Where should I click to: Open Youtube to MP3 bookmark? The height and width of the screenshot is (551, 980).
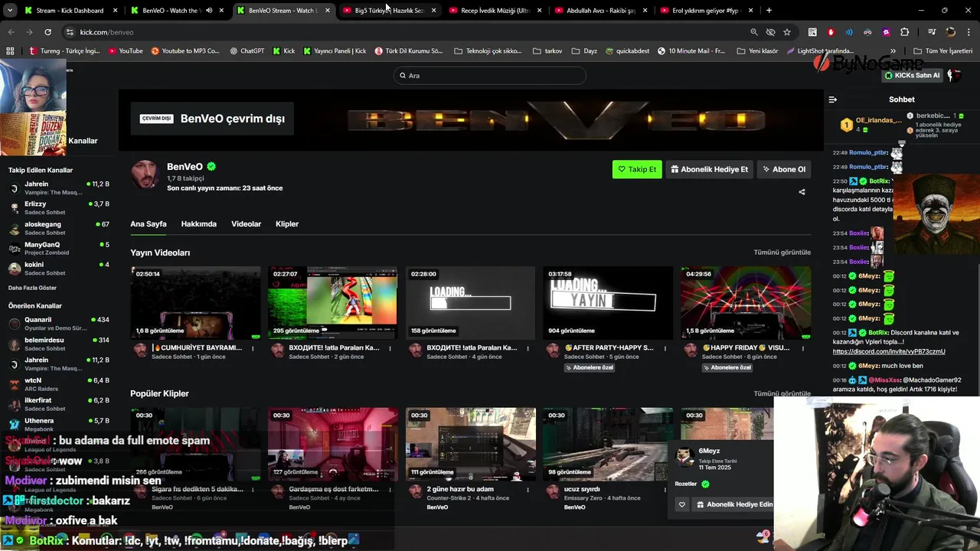point(185,51)
